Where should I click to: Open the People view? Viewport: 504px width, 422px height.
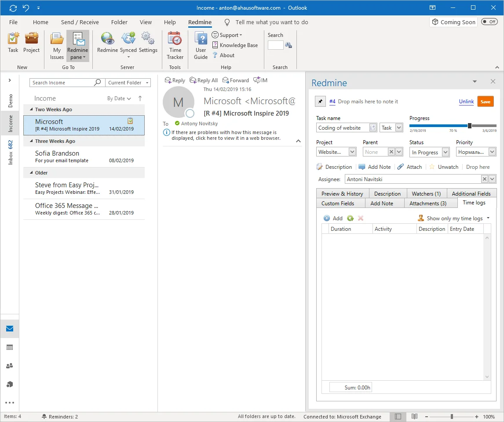[10, 366]
